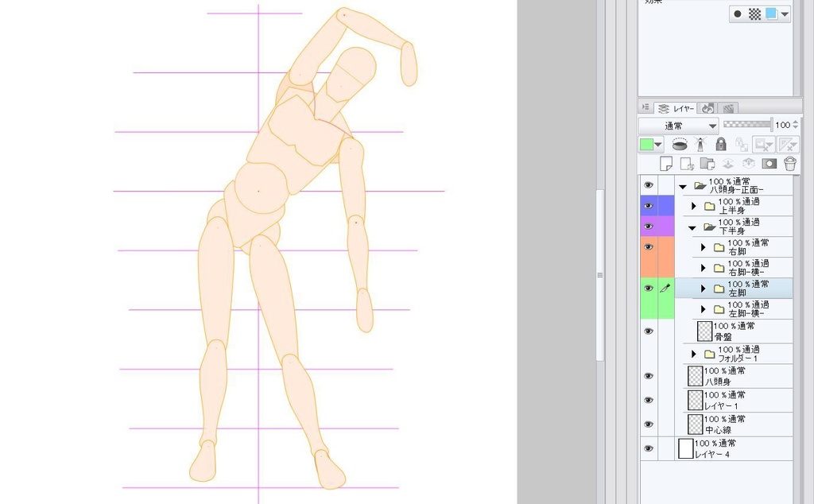Click the opacity stepper arrows
814x504 pixels.
click(795, 125)
